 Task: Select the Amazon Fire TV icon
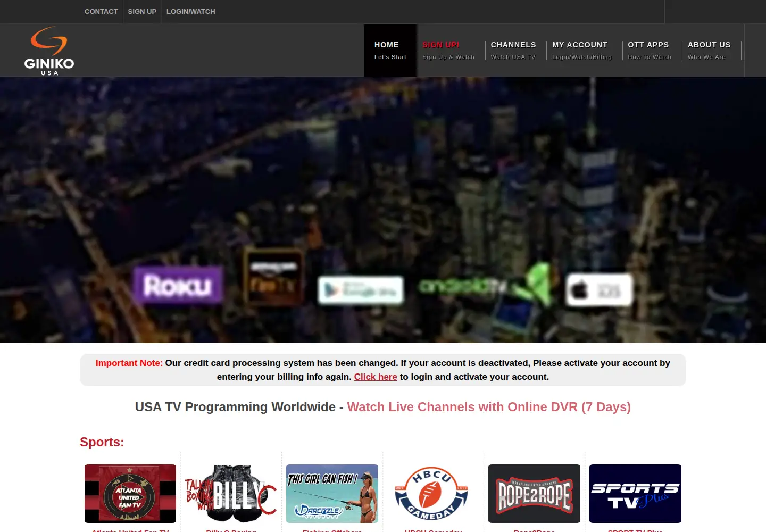pyautogui.click(x=274, y=277)
